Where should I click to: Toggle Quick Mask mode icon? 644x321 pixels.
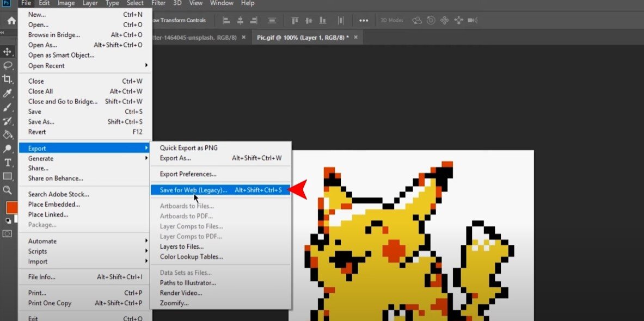click(8, 233)
